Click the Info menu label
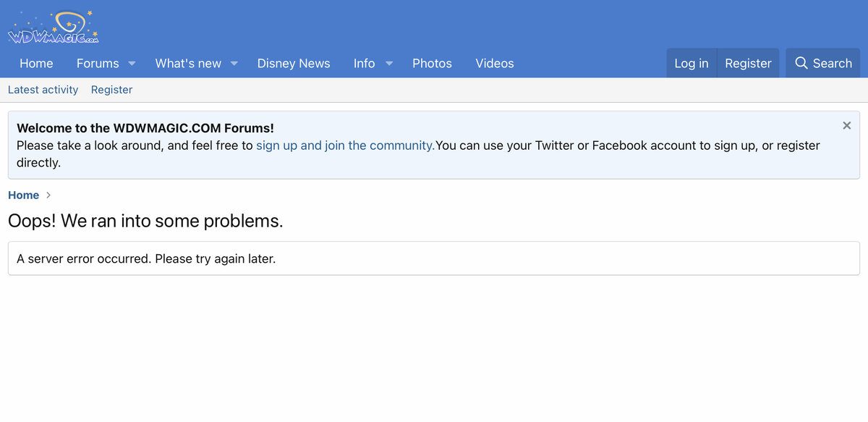 (364, 64)
